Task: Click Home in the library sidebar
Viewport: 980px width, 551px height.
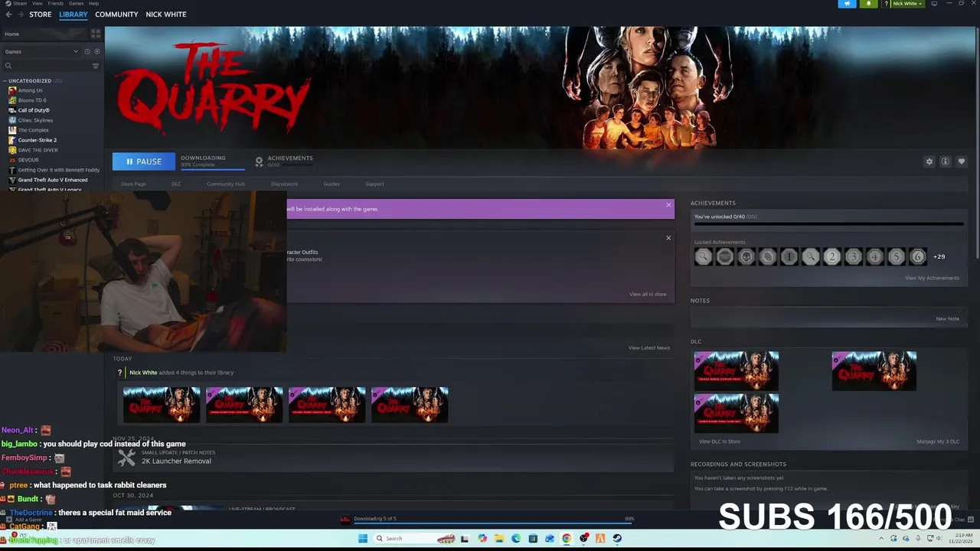Action: 11,34
